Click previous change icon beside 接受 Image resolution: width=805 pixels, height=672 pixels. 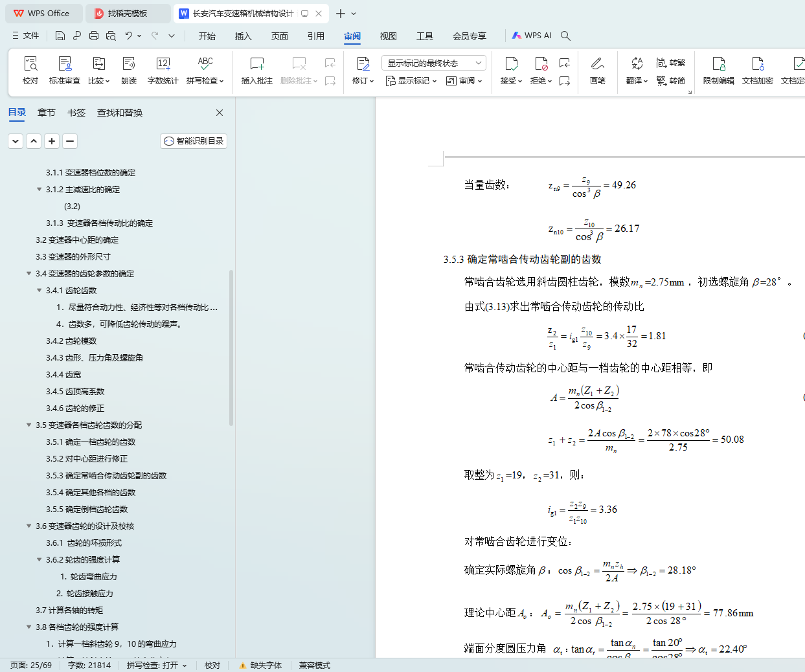[565, 63]
